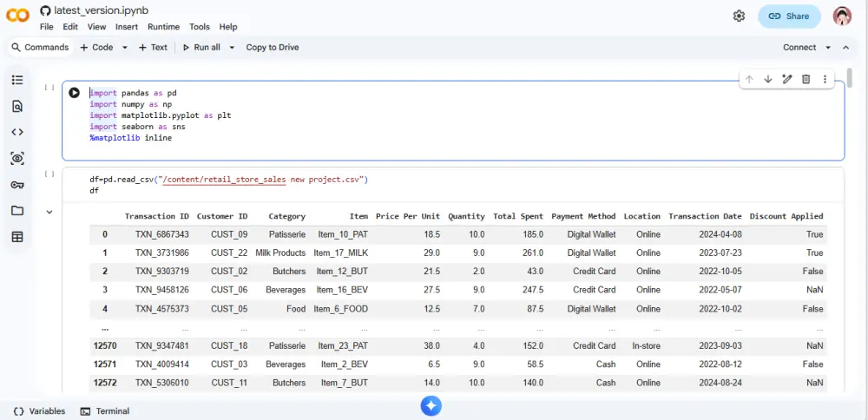Open the Insert menu
868x420 pixels.
pos(127,27)
